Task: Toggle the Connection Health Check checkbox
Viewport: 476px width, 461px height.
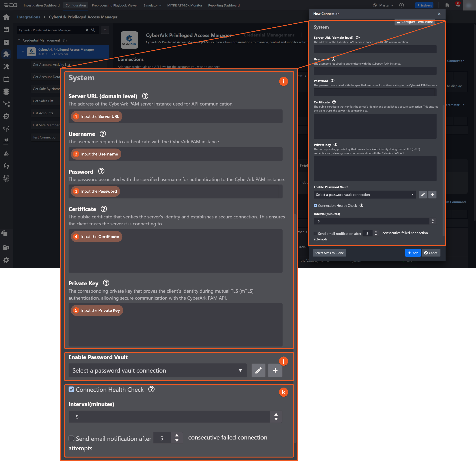Action: click(315, 205)
